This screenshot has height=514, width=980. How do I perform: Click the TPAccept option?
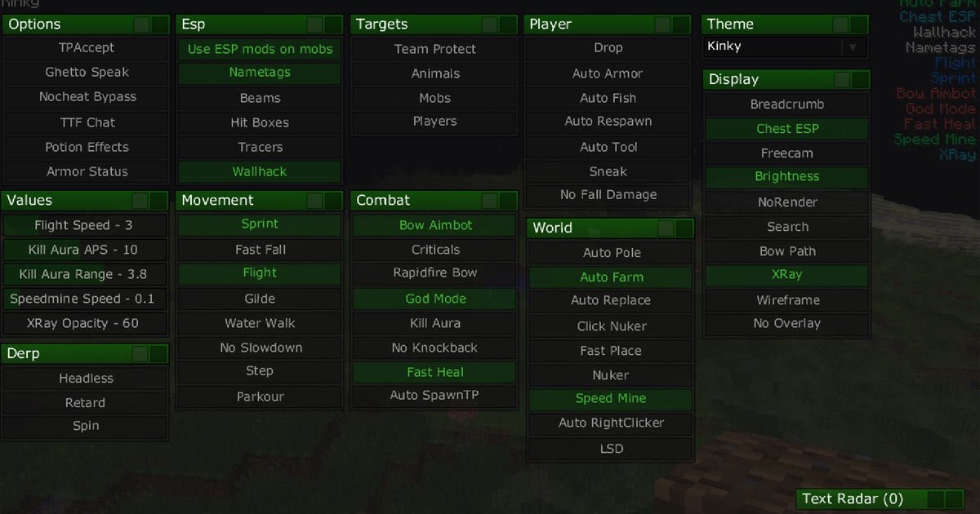click(87, 48)
